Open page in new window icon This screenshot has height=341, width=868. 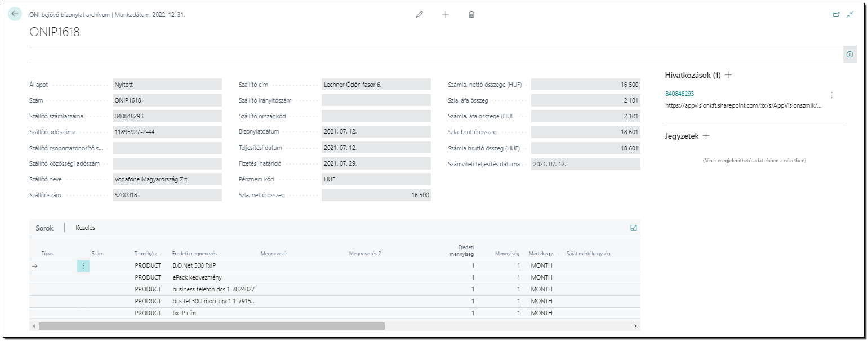tap(836, 15)
